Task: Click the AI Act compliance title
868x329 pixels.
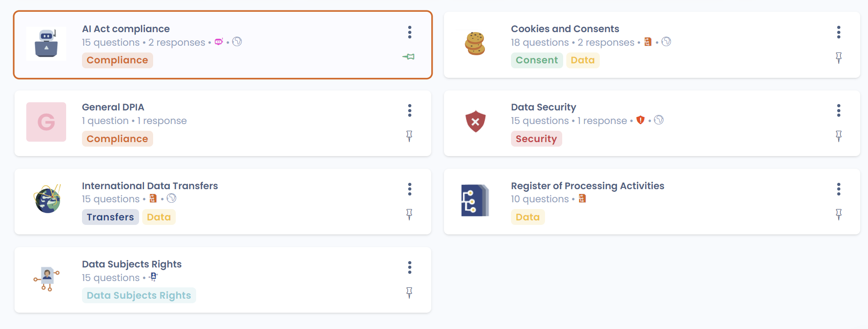Action: tap(125, 29)
